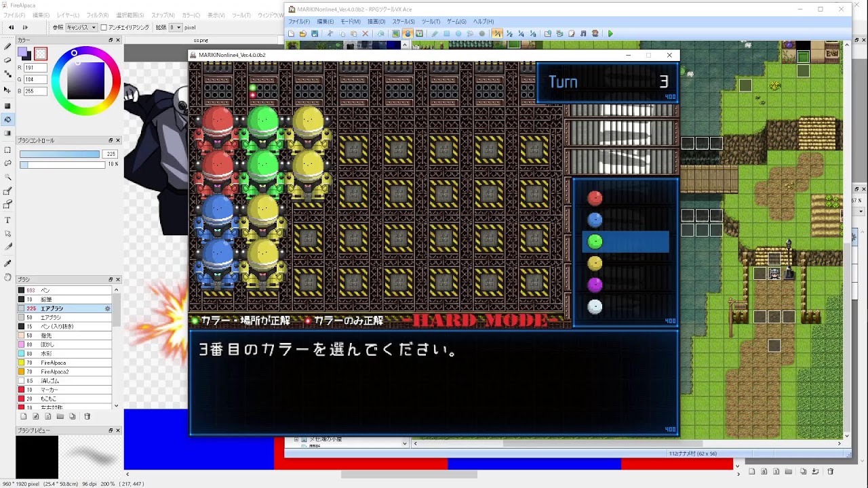The width and height of the screenshot is (868, 488).
Task: Undock the ブラシ panel
Action: coord(111,279)
